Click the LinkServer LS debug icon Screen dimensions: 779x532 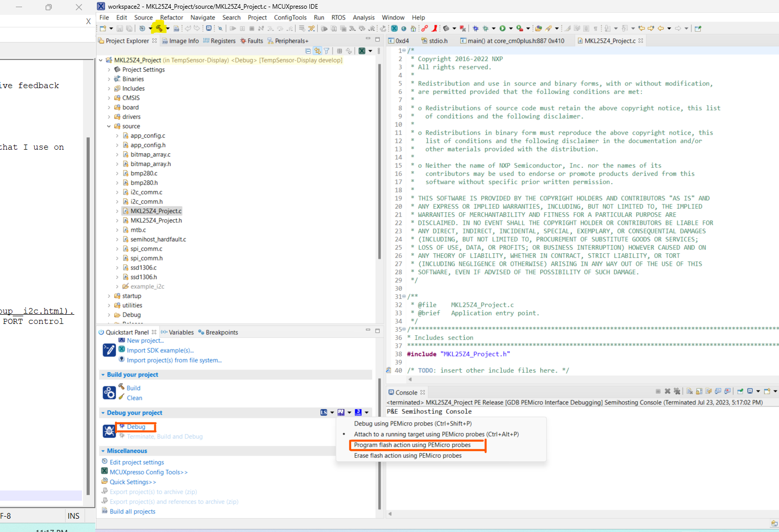tap(324, 412)
